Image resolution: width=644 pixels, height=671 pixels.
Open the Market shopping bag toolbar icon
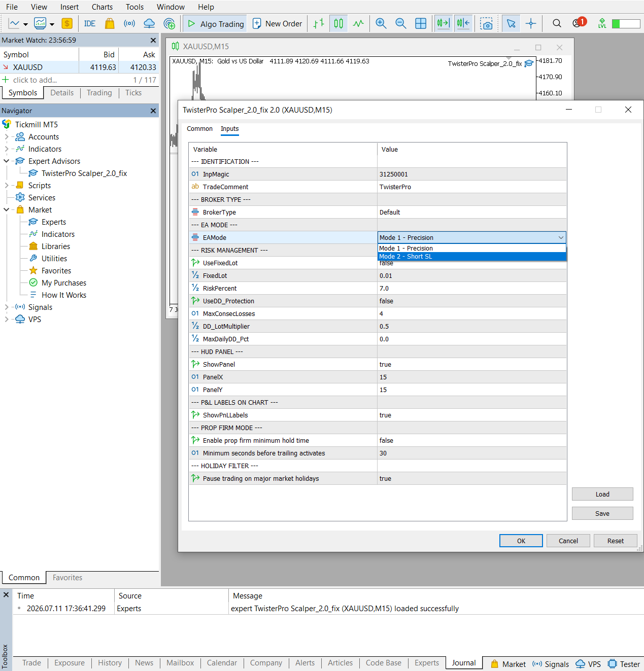pos(109,24)
